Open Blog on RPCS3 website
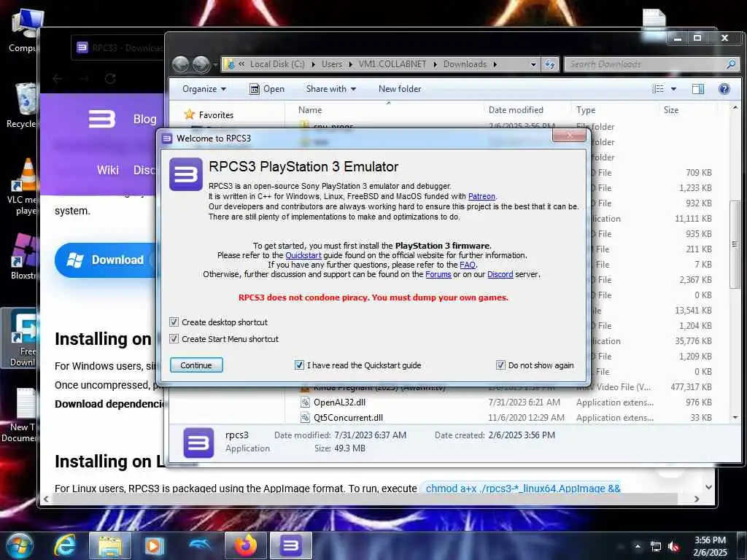 pyautogui.click(x=145, y=119)
